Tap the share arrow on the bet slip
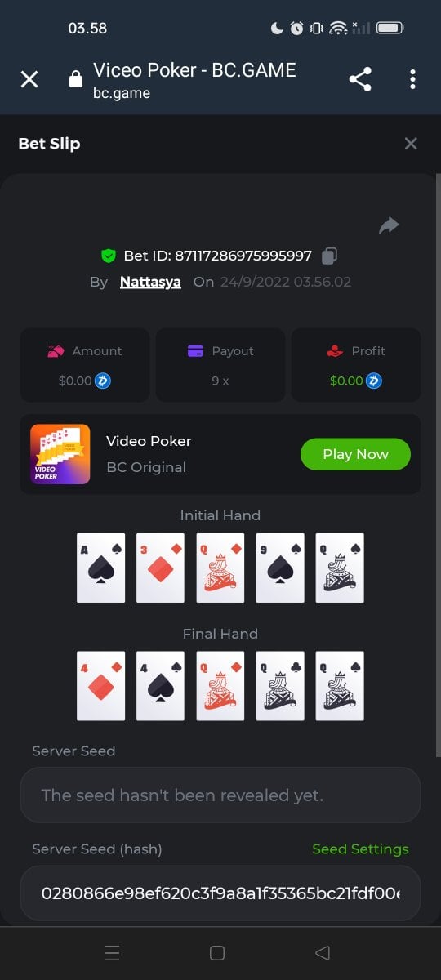The height and width of the screenshot is (980, 441). coord(389,225)
